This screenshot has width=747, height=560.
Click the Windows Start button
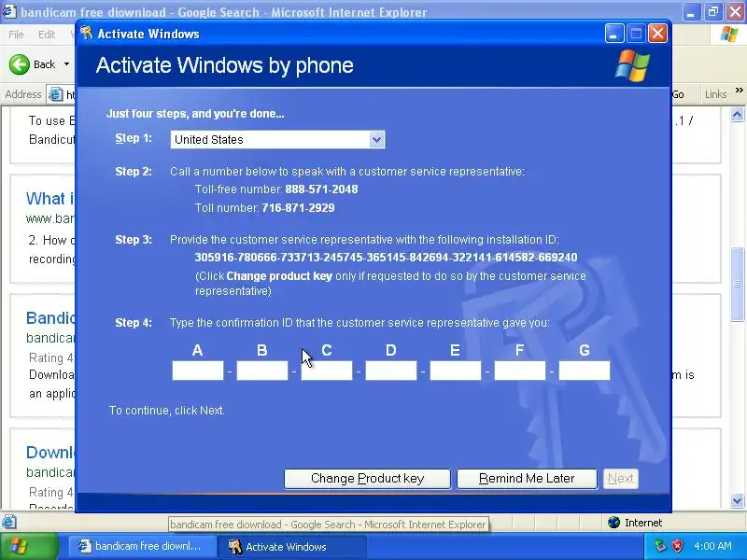(x=29, y=546)
